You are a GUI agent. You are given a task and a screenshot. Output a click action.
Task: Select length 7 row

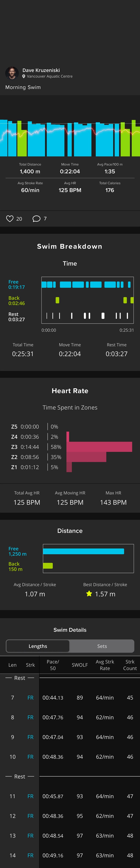click(70, 698)
